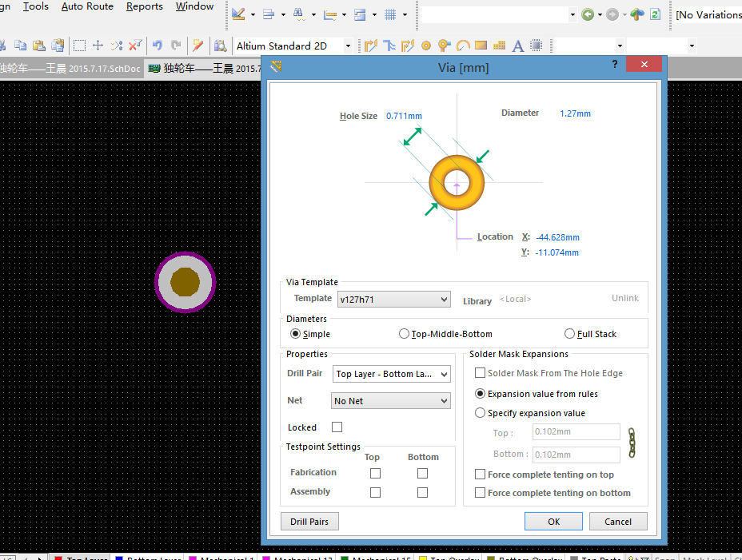Choose Specify expansion value option

pos(480,413)
